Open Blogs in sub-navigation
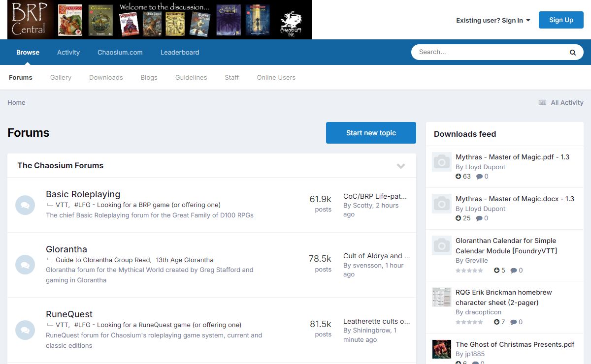This screenshot has width=591, height=364. (x=149, y=77)
